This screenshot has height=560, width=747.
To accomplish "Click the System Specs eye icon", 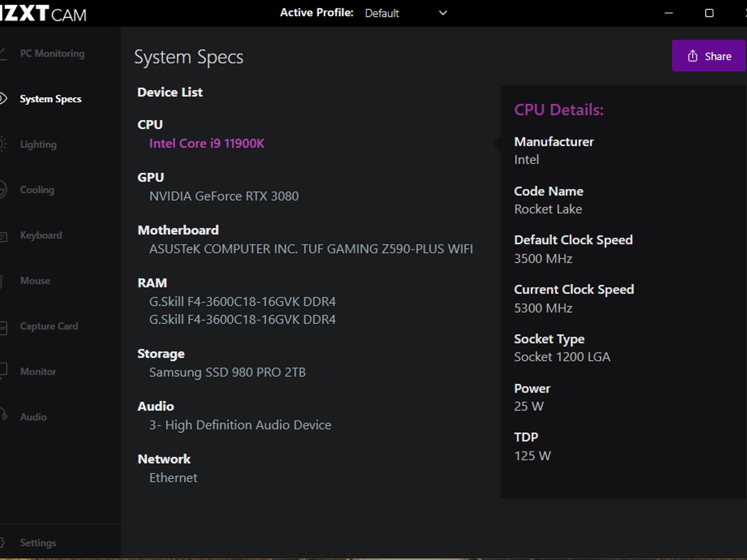I will 3,98.
